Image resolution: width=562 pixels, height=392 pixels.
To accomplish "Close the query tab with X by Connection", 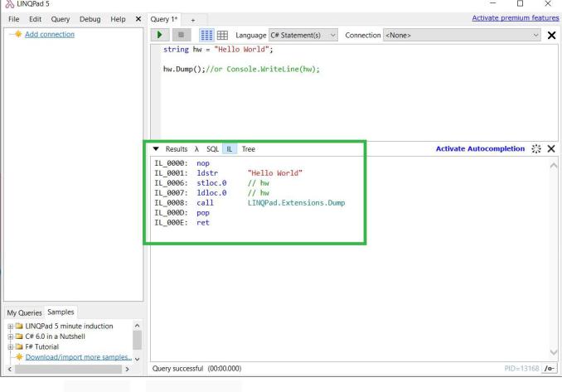I will (551, 35).
